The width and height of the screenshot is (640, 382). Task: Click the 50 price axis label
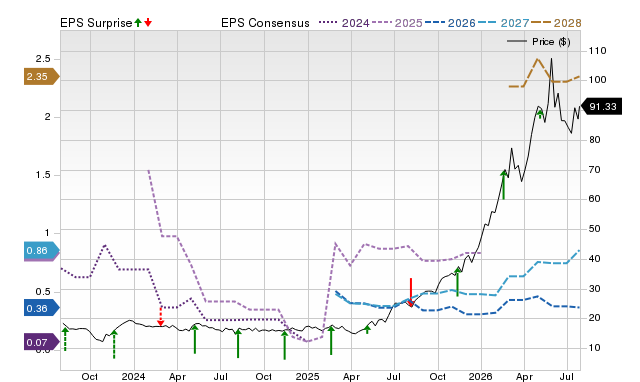pyautogui.click(x=594, y=229)
